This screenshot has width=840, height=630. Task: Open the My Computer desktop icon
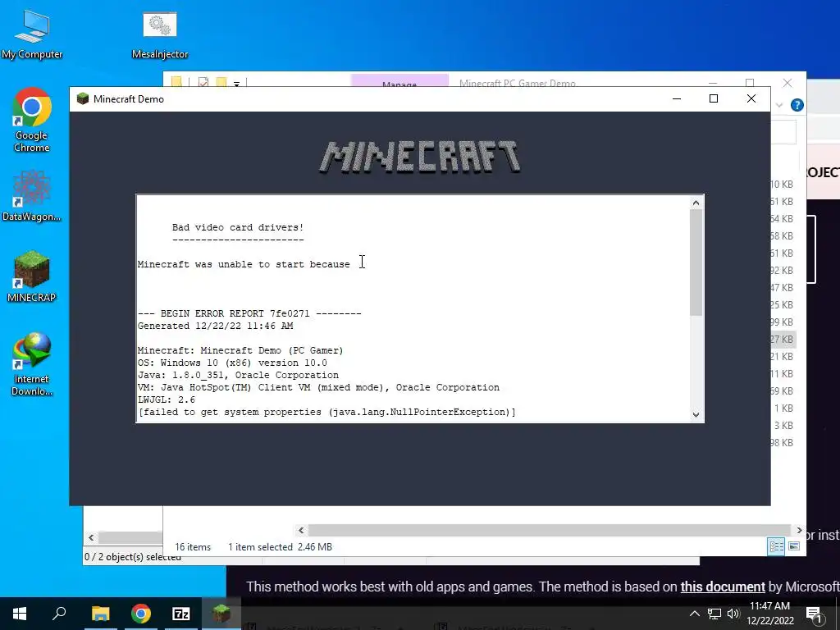32,34
